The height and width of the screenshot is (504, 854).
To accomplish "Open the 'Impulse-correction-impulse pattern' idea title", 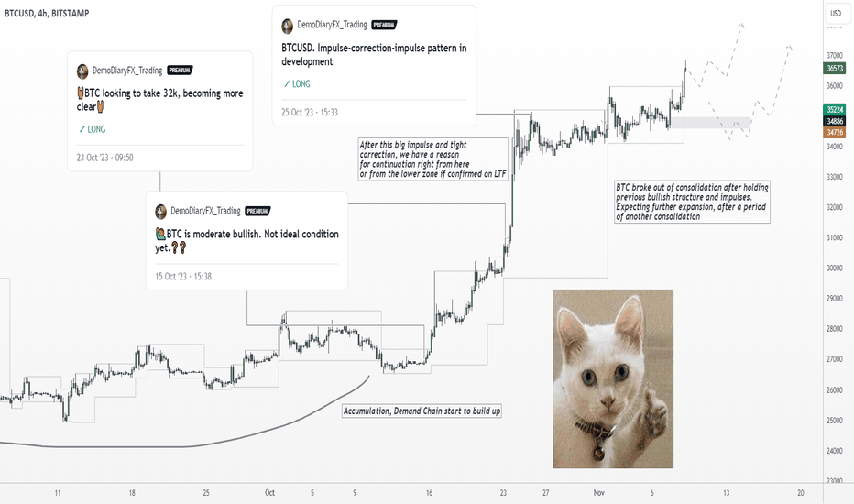I will point(374,54).
